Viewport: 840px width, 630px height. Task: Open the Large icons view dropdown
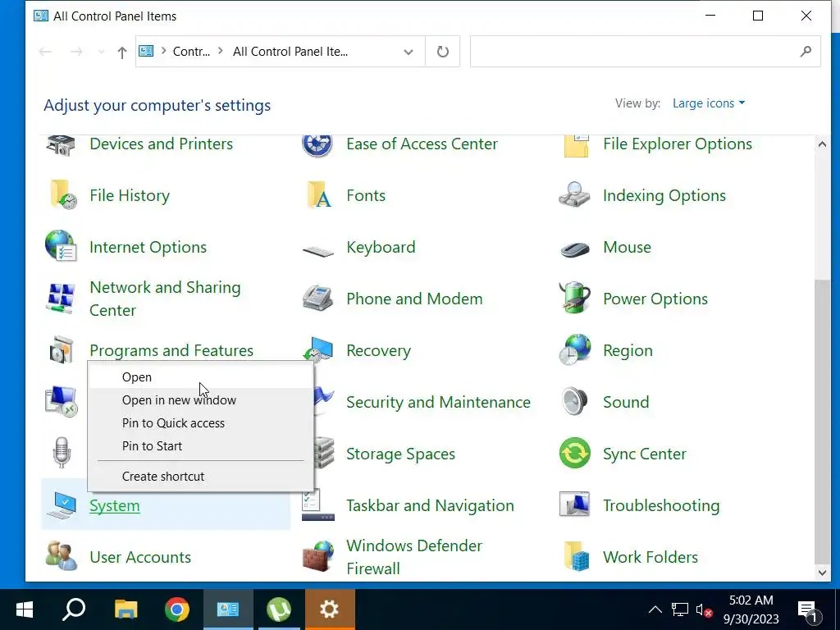click(x=708, y=103)
